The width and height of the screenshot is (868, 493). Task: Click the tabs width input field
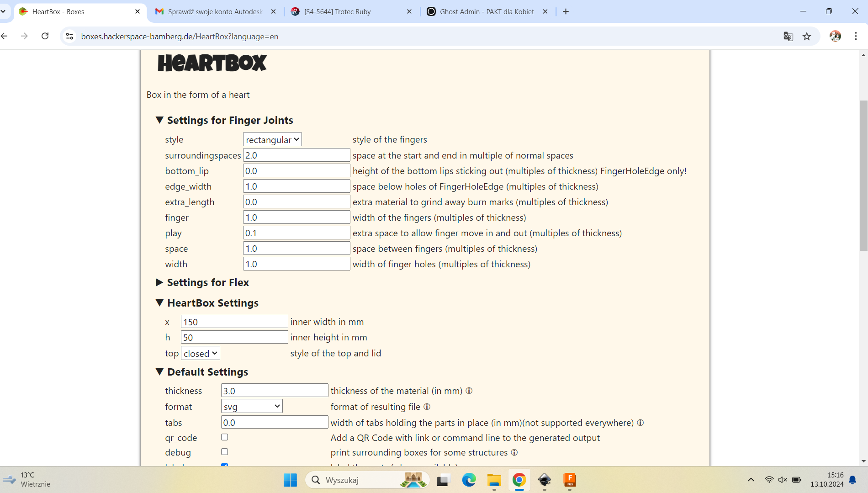[x=275, y=422]
